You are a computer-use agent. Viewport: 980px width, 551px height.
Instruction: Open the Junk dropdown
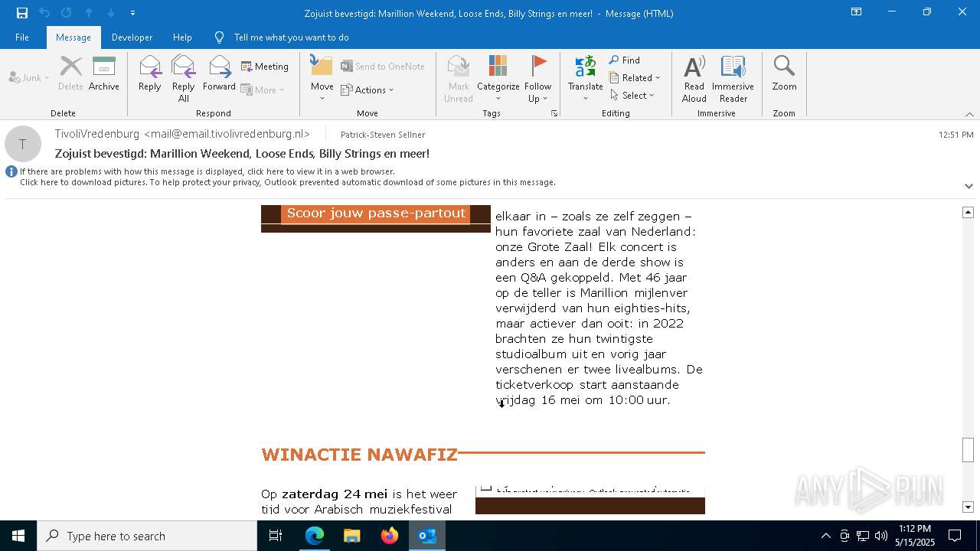29,77
